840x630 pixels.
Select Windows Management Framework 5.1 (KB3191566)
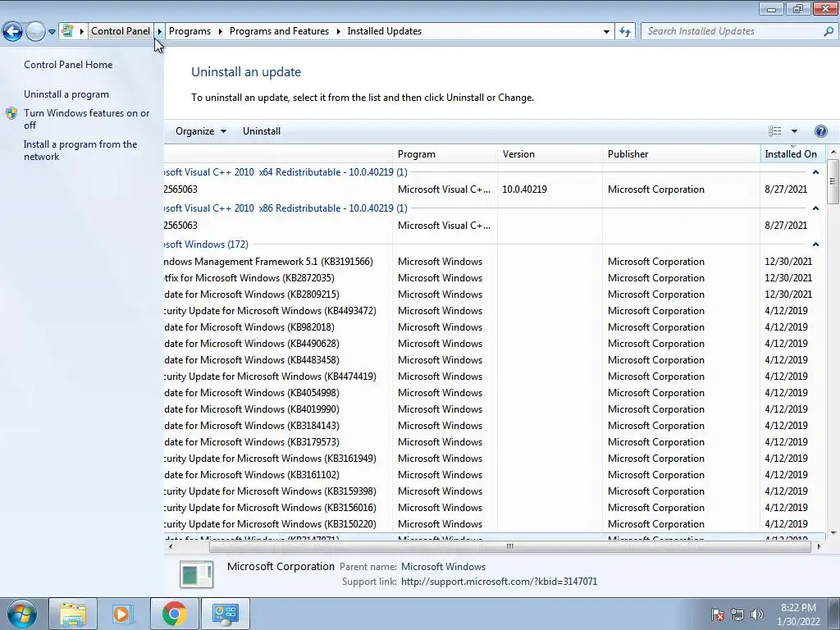[x=495, y=262]
